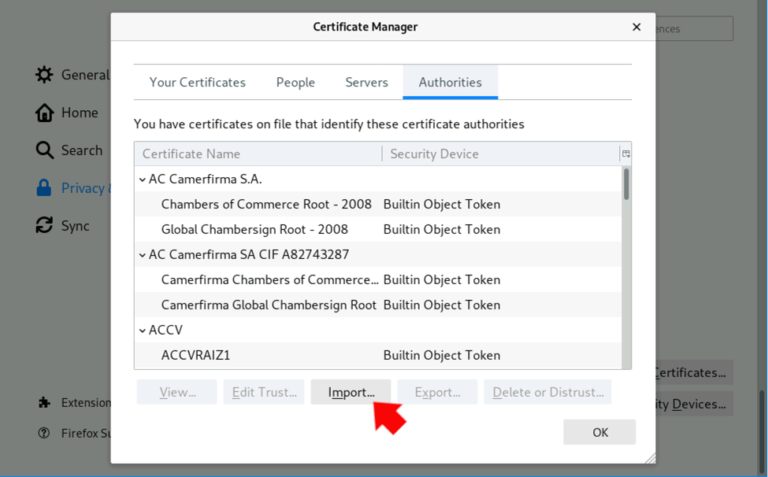Click the General gear icon in sidebar
The width and height of the screenshot is (768, 477).
pos(44,75)
